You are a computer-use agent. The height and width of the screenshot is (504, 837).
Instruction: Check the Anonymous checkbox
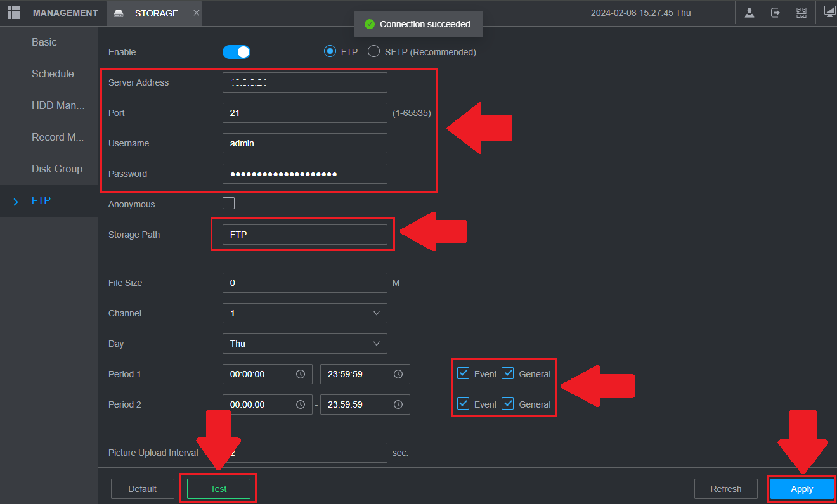(x=229, y=204)
